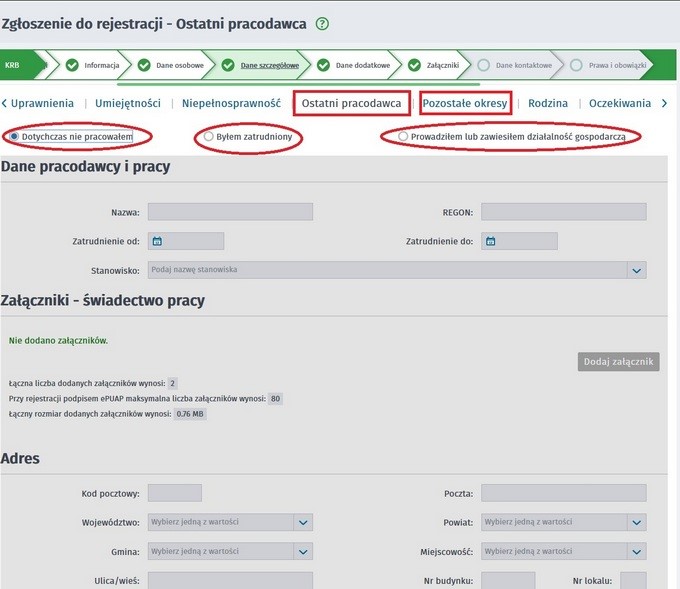Click the Adres section heading
680x589 pixels.
point(20,458)
